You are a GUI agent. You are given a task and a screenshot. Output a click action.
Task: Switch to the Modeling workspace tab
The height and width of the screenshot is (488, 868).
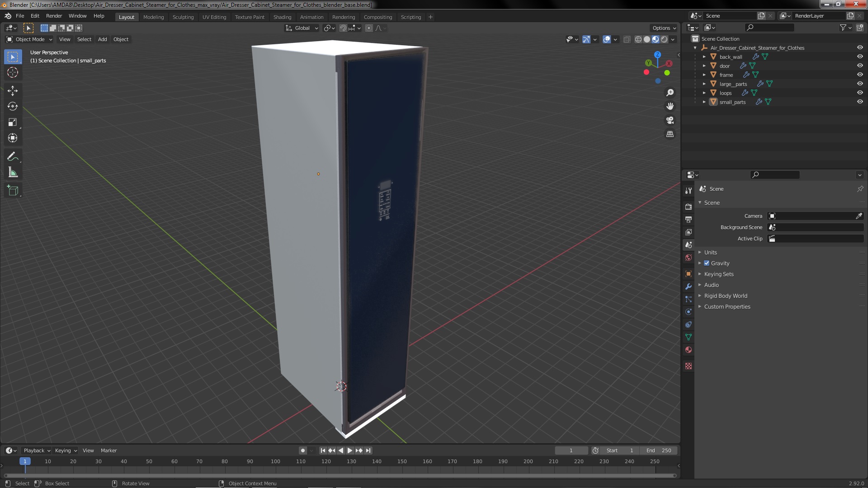click(153, 17)
